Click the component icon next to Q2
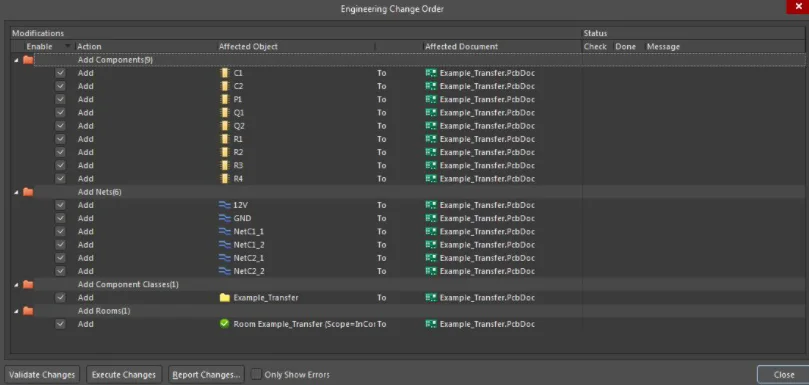Viewport: 809px width, 385px height. pyautogui.click(x=224, y=126)
